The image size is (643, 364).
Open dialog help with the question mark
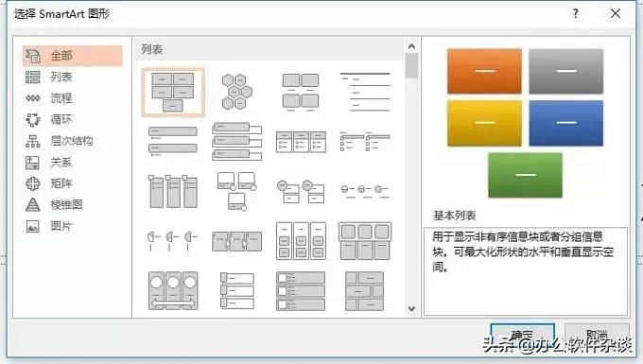[x=575, y=13]
